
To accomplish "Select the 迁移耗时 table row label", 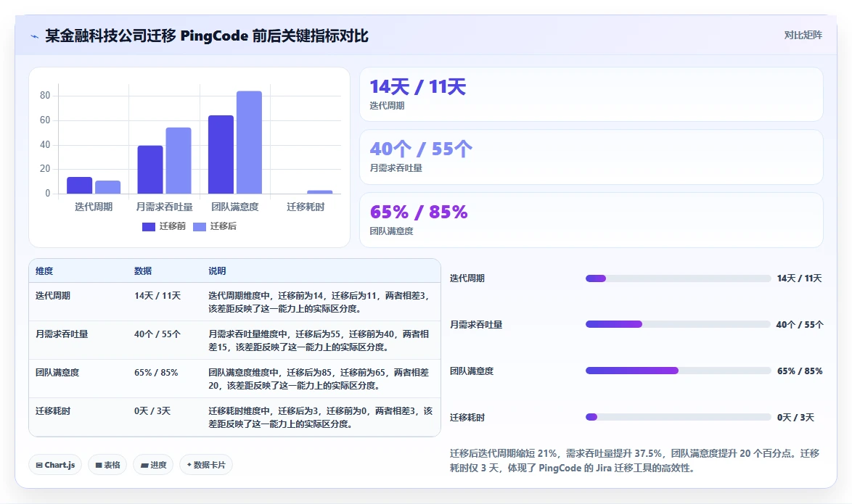I will pos(53,411).
